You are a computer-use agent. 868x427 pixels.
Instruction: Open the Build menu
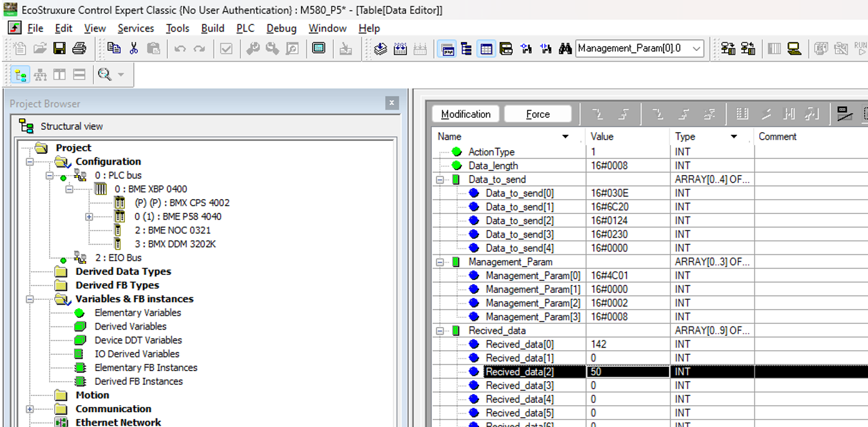point(212,29)
